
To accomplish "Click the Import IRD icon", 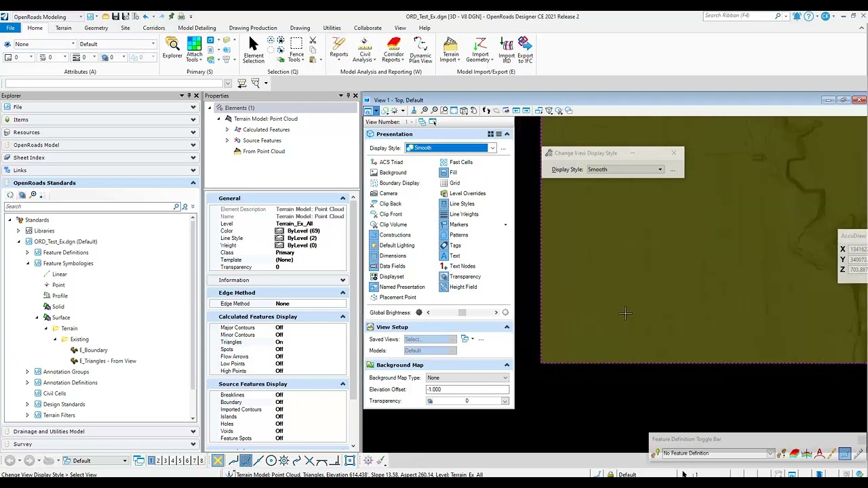I will (507, 50).
